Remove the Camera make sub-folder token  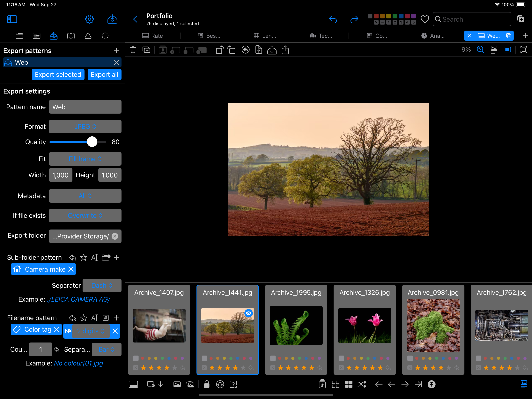click(x=71, y=269)
